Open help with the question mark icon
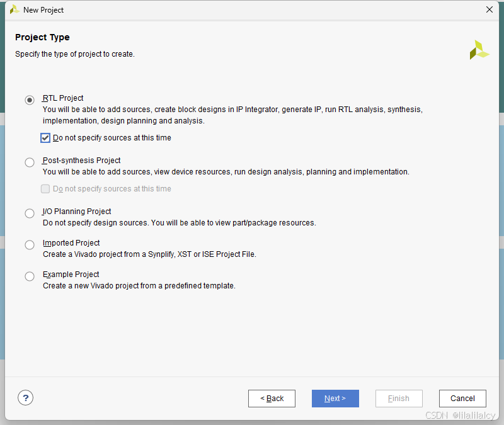Screen dimensions: 504x425 pos(25,398)
